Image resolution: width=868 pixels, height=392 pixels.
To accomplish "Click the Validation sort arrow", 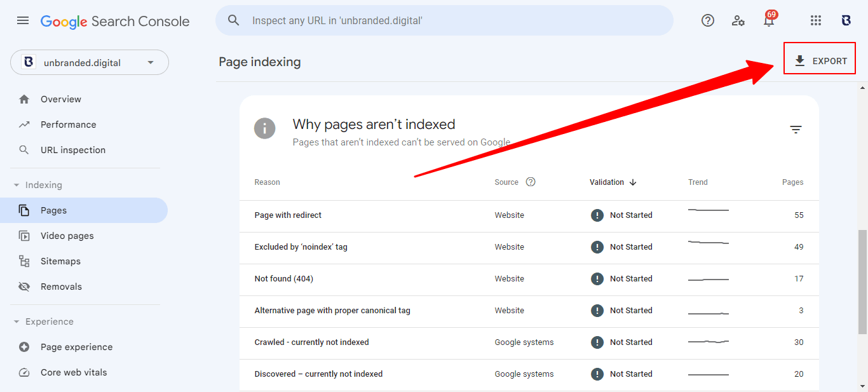I will click(633, 182).
